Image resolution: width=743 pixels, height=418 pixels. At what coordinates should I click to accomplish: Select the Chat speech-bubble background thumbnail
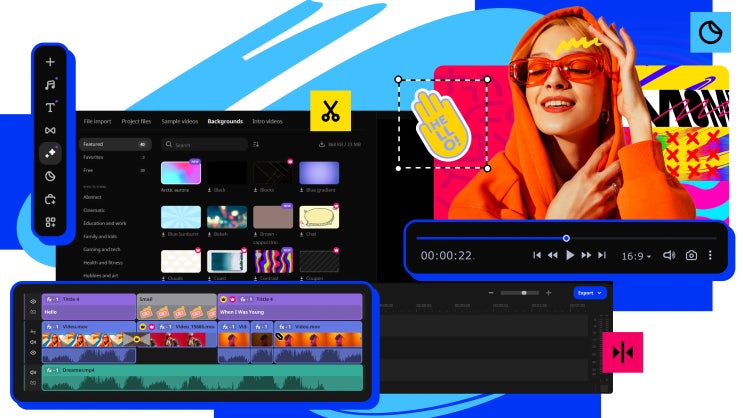319,217
